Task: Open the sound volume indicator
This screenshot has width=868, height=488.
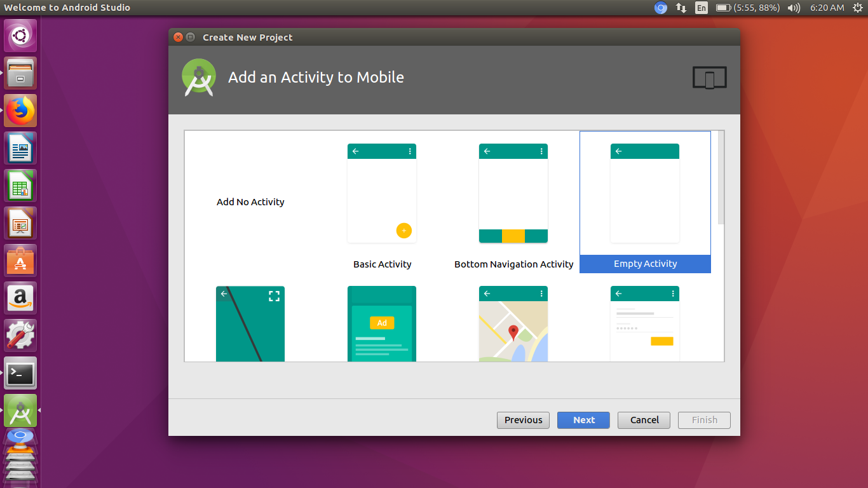Action: click(x=794, y=8)
